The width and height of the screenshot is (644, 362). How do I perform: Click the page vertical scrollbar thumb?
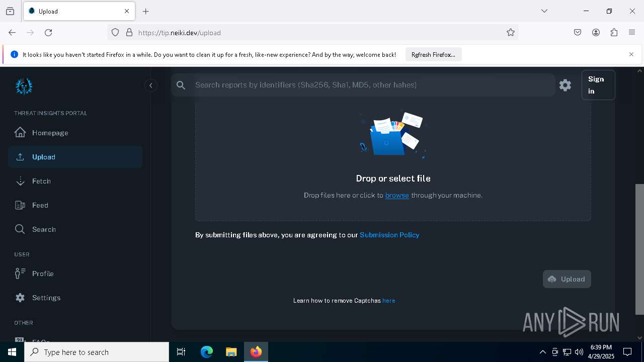click(x=639, y=249)
